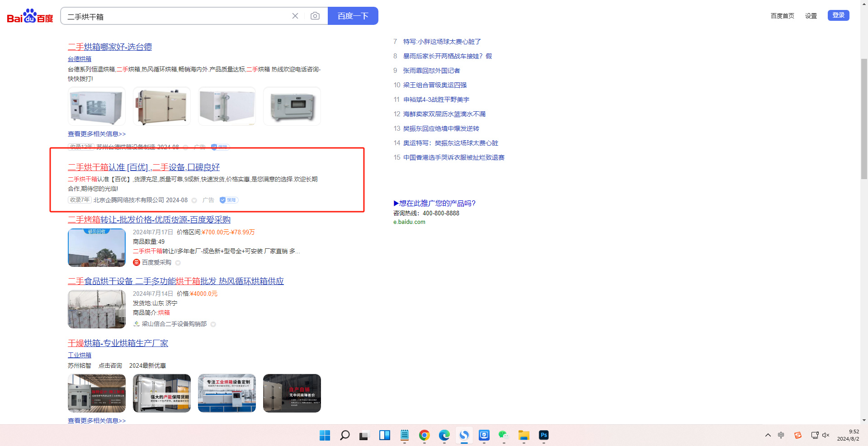Screen dimensions: 868x446
Task: Show hidden tray icons with the chevron
Action: click(x=768, y=435)
